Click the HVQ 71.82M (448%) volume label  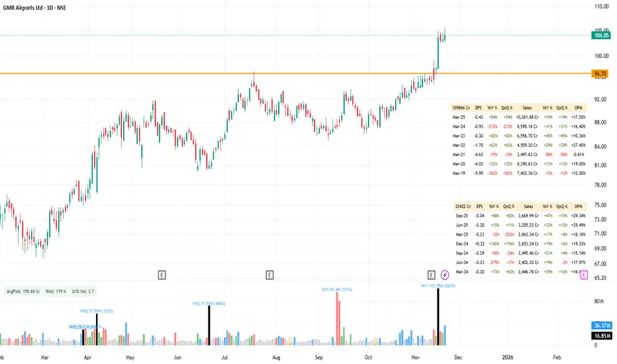(x=209, y=303)
